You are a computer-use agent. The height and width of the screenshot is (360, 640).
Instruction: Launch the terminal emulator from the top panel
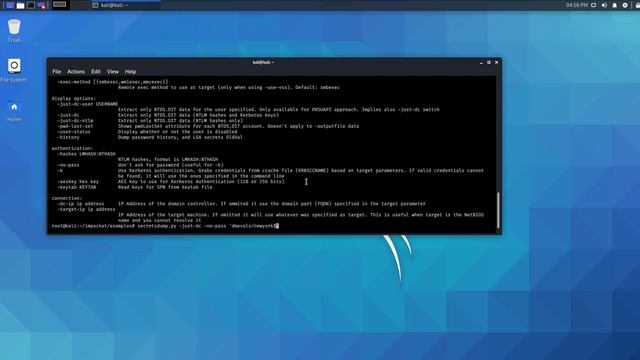pyautogui.click(x=31, y=5)
